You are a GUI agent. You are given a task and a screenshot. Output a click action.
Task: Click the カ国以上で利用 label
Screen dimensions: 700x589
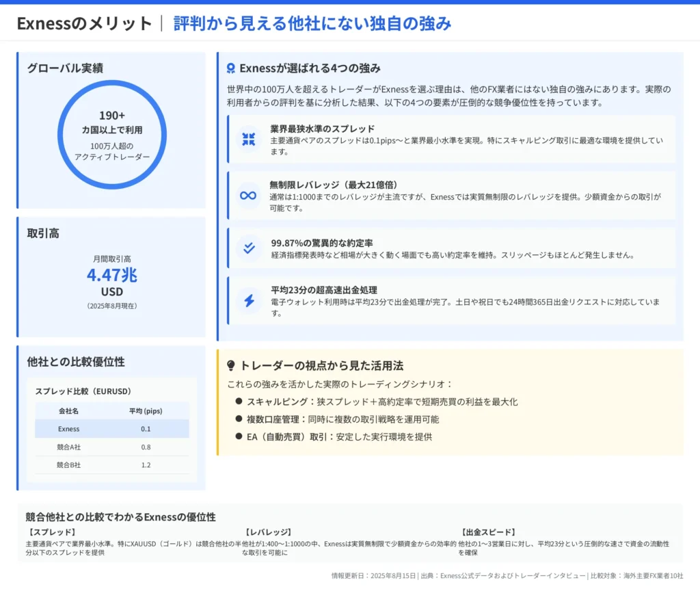coord(112,130)
